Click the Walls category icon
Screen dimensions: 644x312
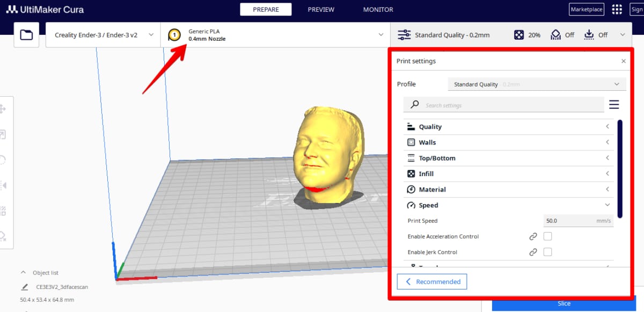point(411,142)
